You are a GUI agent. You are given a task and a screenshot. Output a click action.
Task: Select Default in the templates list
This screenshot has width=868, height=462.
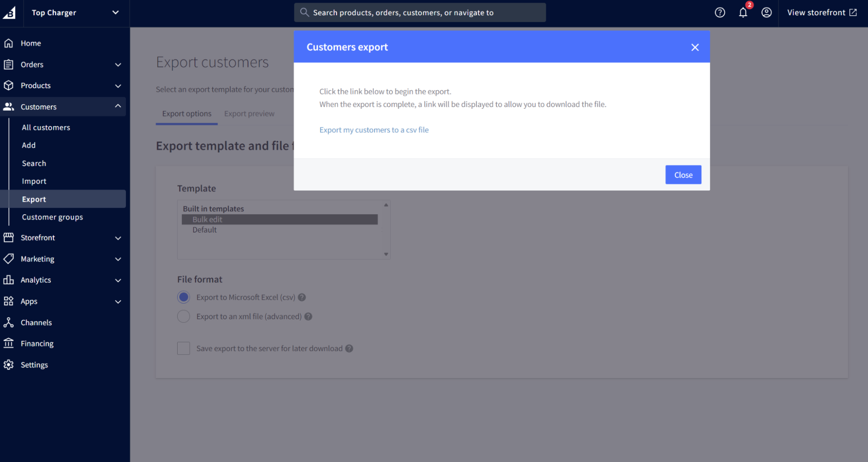(205, 229)
